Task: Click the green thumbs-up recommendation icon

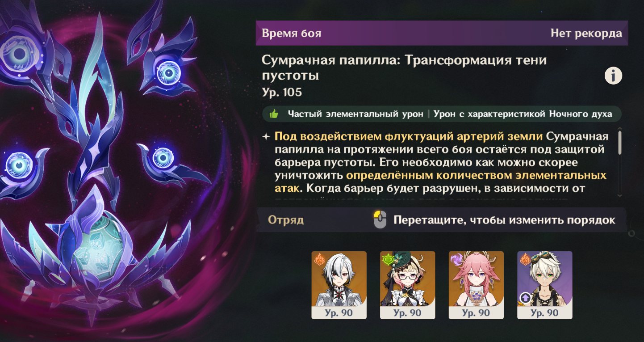Action: tap(274, 114)
